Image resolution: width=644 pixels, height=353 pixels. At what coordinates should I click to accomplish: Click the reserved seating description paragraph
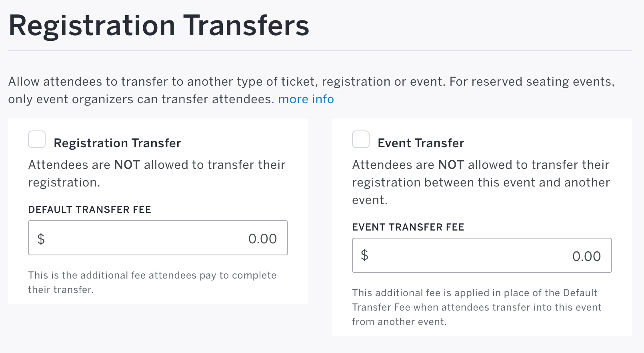pyautogui.click(x=311, y=90)
